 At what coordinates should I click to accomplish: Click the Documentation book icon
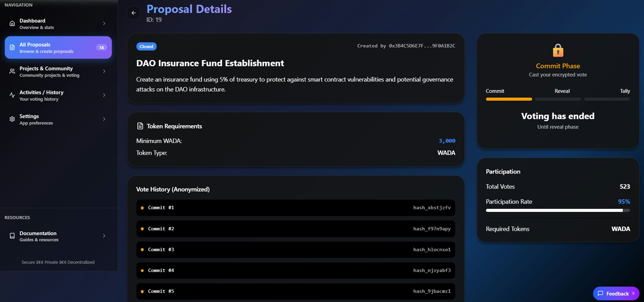click(x=12, y=236)
